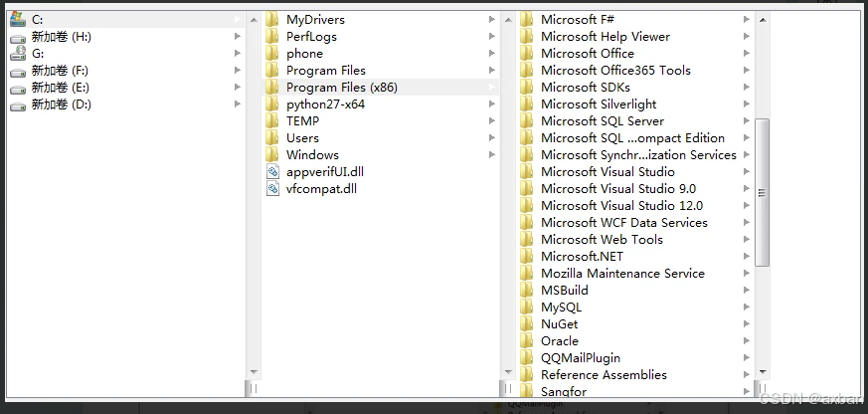Click the TEMP folder icon

click(271, 120)
